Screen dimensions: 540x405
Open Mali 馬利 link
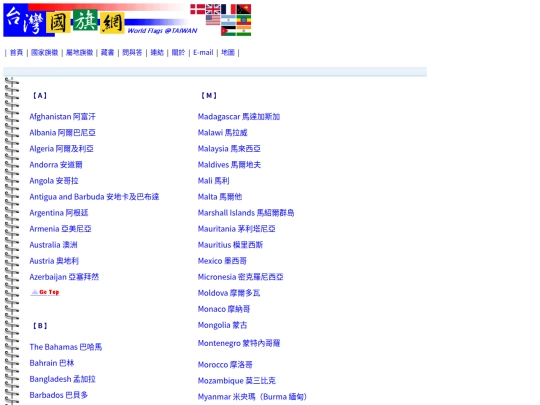[x=214, y=181]
